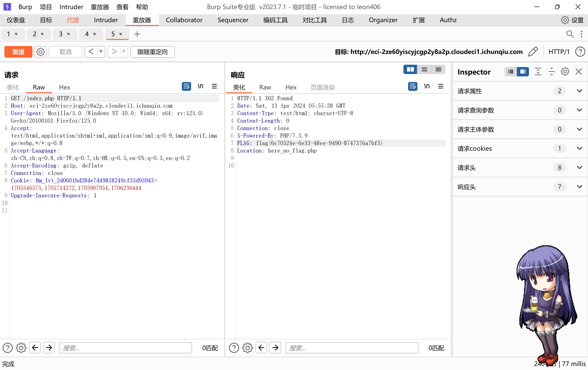Click the 取消 cancel button

click(65, 52)
